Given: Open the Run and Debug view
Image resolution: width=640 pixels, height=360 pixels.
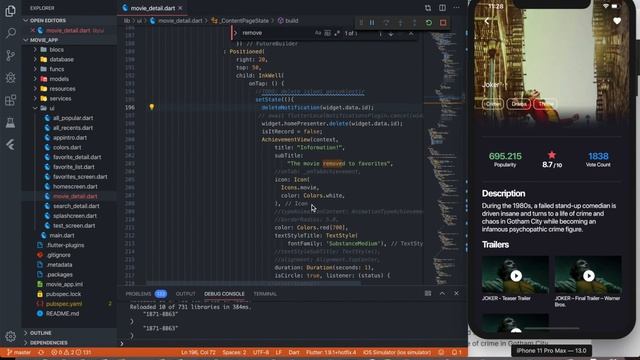Looking at the screenshot, I should pyautogui.click(x=11, y=78).
